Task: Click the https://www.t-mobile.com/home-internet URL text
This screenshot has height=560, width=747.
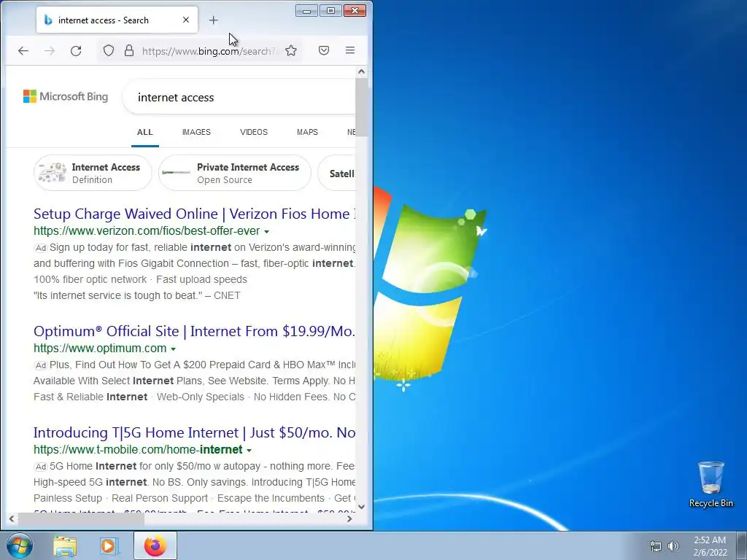Action: [138, 449]
